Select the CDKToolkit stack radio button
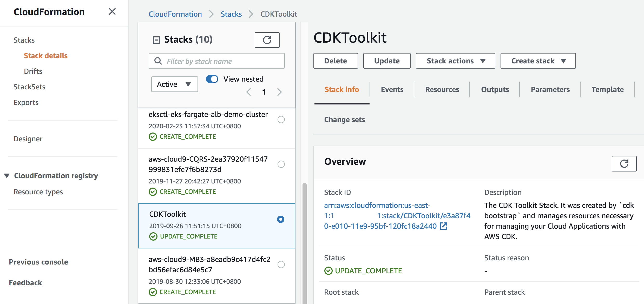Image resolution: width=644 pixels, height=304 pixels. click(x=280, y=219)
